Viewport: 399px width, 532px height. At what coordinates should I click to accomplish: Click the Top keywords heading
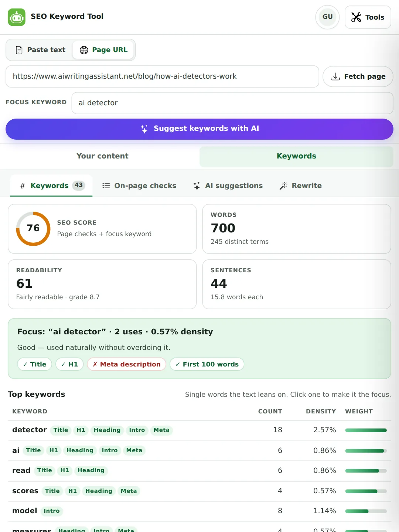click(x=37, y=394)
